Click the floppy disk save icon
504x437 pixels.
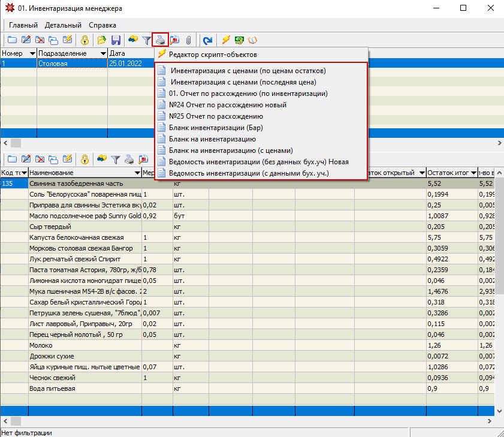pyautogui.click(x=116, y=40)
